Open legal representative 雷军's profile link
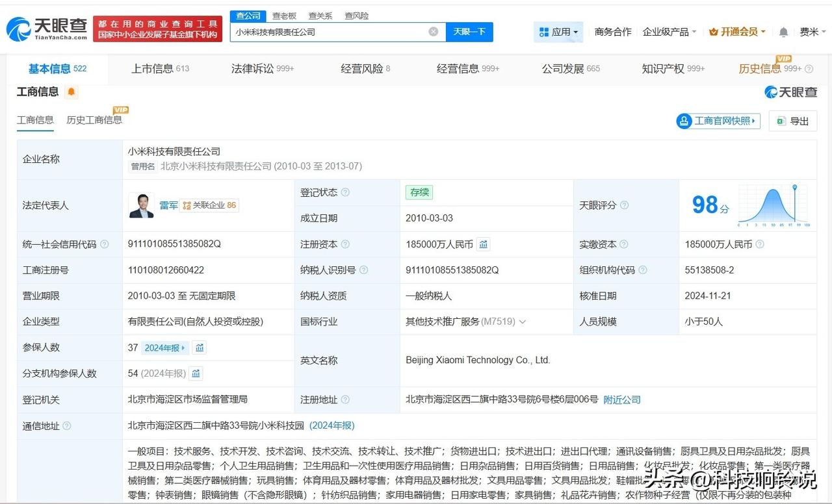The image size is (832, 504). coord(168,205)
